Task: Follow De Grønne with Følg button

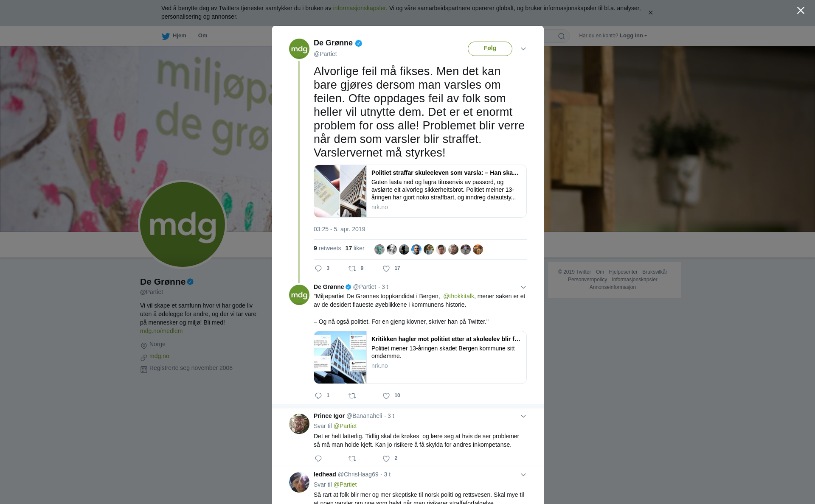Action: pyautogui.click(x=490, y=49)
